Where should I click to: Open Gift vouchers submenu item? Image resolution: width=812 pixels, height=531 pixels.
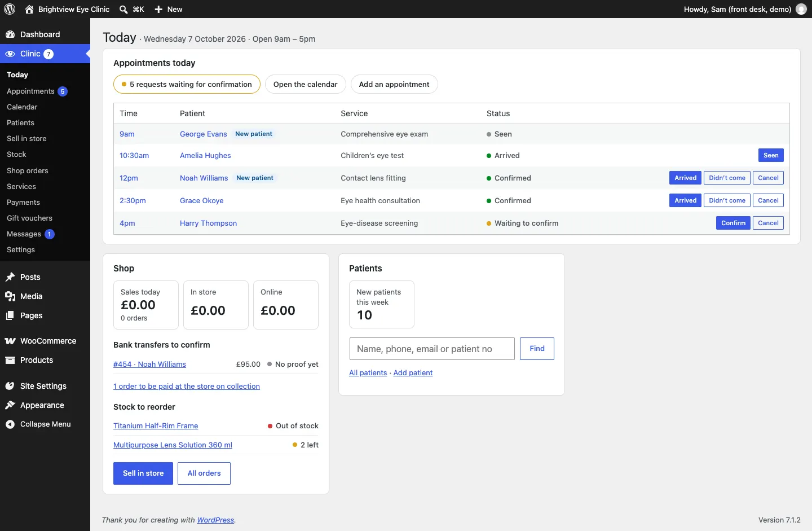point(29,218)
